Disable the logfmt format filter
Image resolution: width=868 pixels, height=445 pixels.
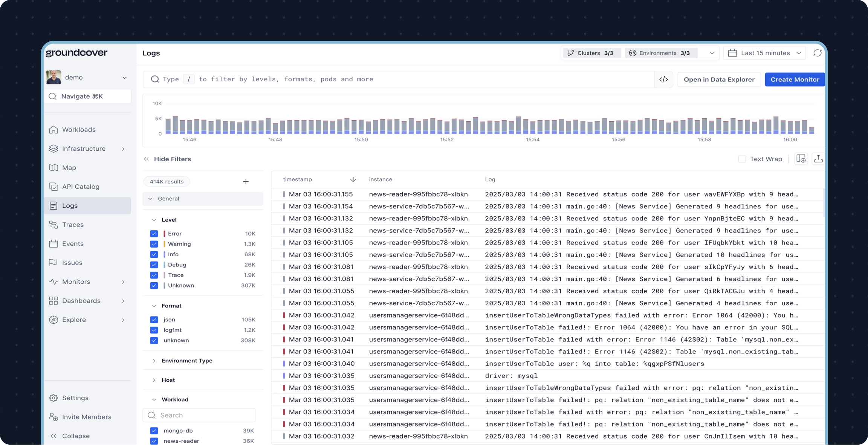click(x=154, y=330)
